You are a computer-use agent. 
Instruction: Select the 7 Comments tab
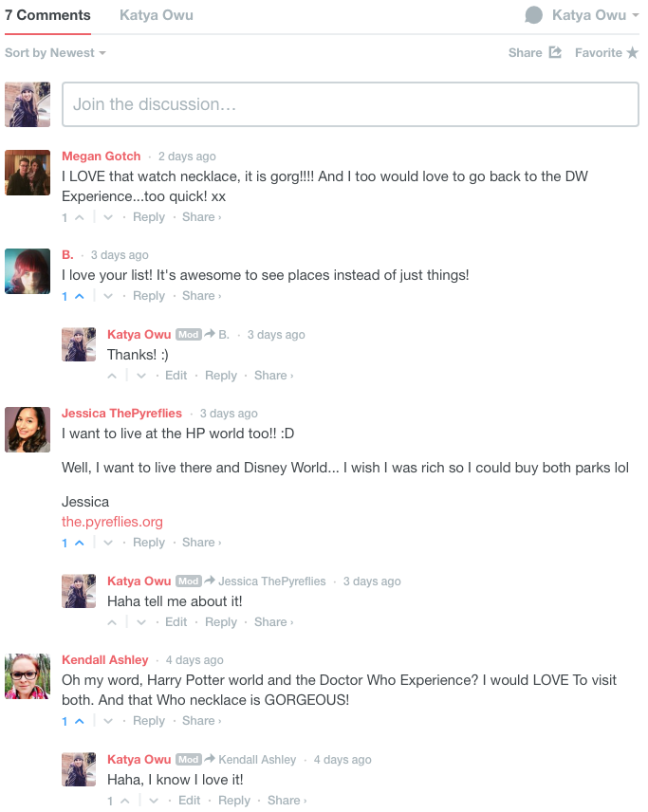pyautogui.click(x=47, y=15)
